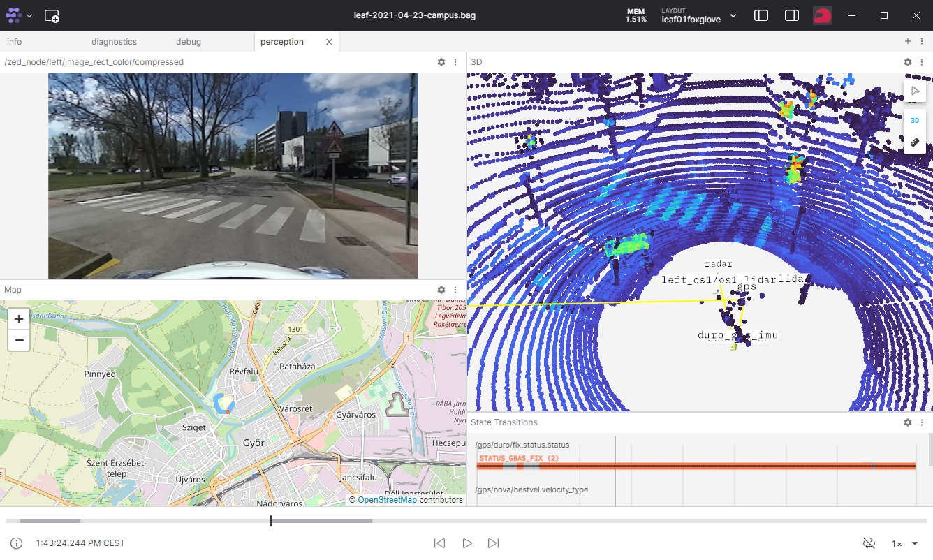Click the Révfalu label on the map
933x560 pixels.
(244, 372)
